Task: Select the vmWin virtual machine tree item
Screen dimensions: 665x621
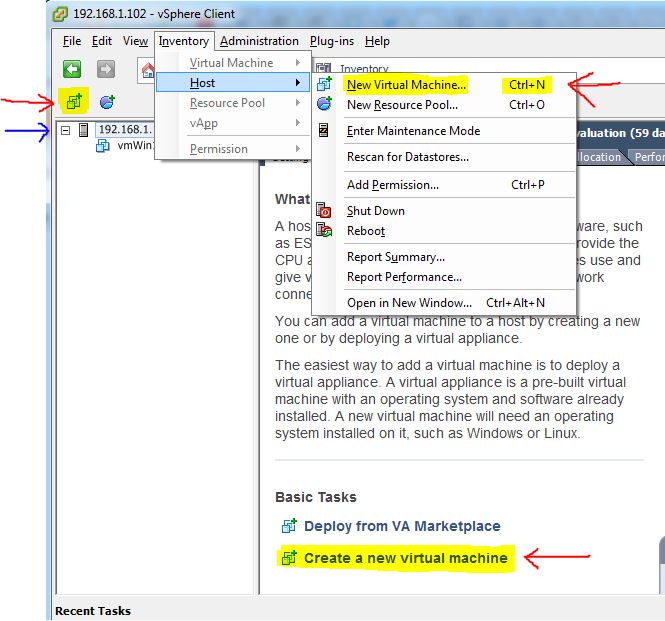Action: (136, 145)
